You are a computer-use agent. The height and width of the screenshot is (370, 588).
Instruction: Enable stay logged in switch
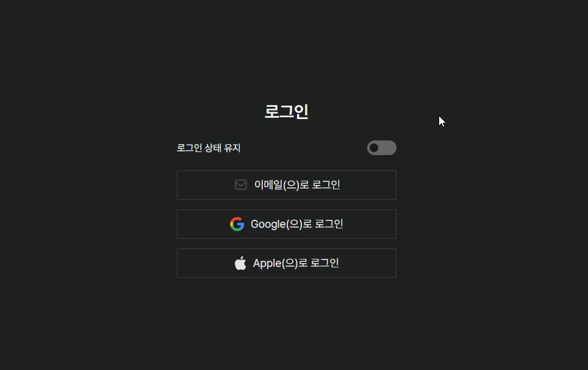(381, 148)
